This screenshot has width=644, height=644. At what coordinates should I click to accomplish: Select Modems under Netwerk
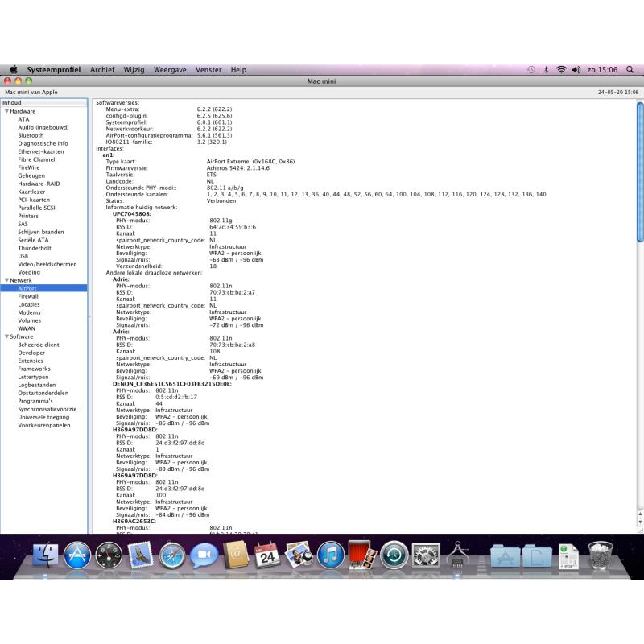pos(29,312)
